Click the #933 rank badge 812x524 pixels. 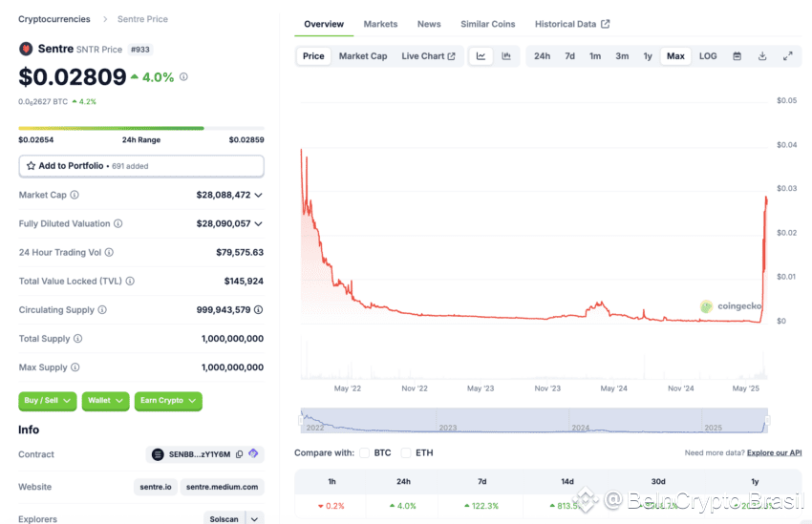click(x=139, y=50)
